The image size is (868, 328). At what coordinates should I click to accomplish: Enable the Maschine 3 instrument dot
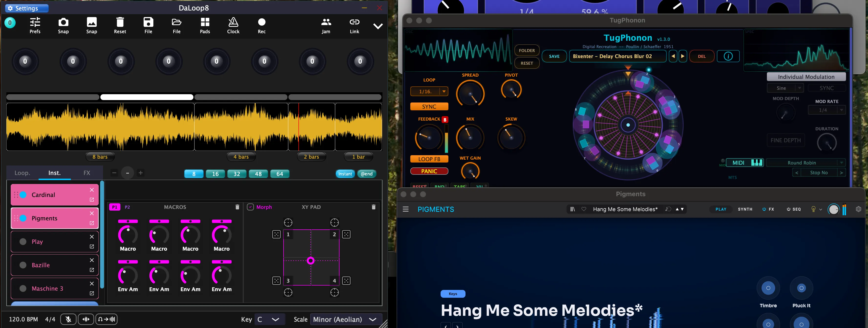point(23,288)
